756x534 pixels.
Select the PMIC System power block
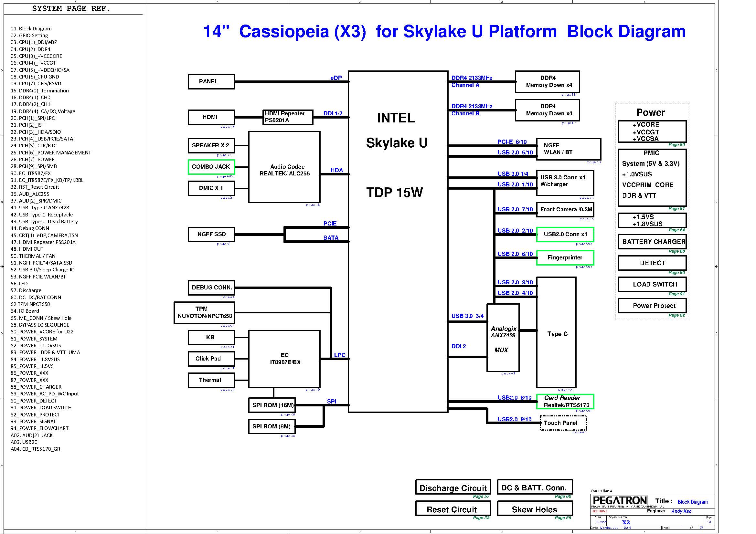click(x=652, y=178)
